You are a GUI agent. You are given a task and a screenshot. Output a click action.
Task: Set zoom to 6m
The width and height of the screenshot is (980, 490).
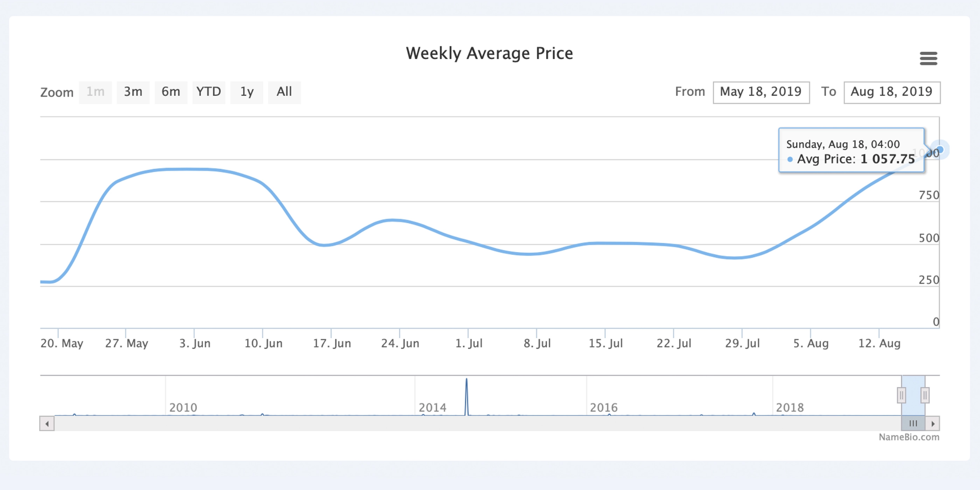[171, 92]
